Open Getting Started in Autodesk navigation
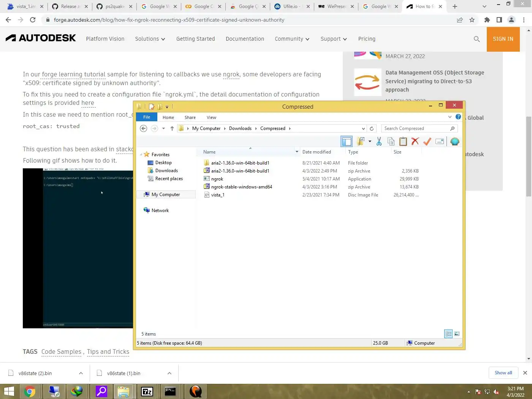This screenshot has width=532, height=399. coord(196,39)
